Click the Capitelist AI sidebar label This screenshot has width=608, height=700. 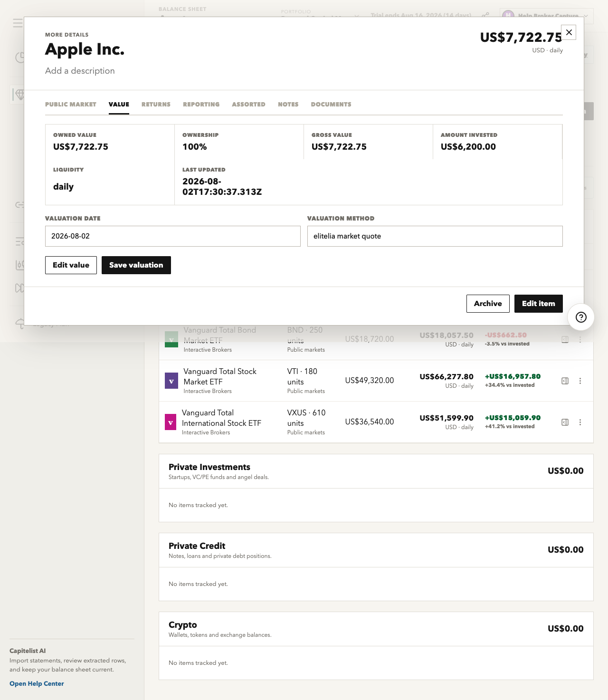(x=28, y=651)
